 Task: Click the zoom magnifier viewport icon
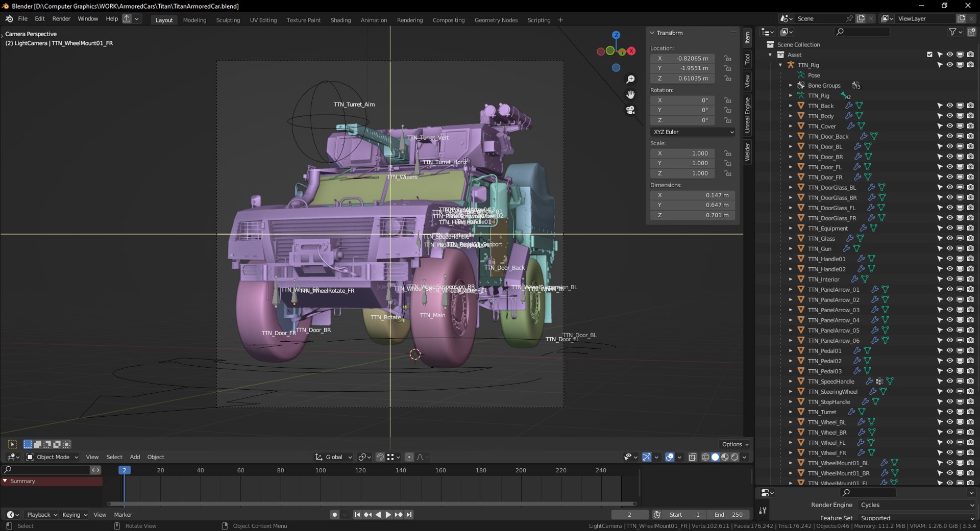tap(631, 79)
